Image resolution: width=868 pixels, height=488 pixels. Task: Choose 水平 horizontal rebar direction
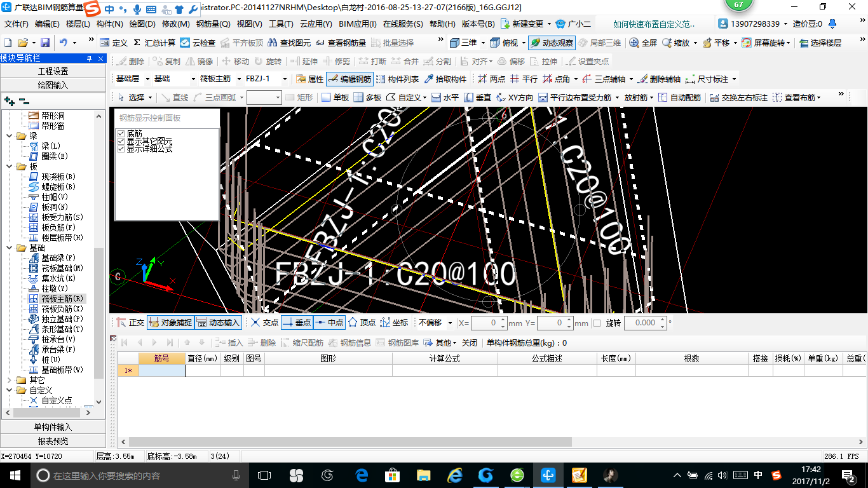(445, 97)
